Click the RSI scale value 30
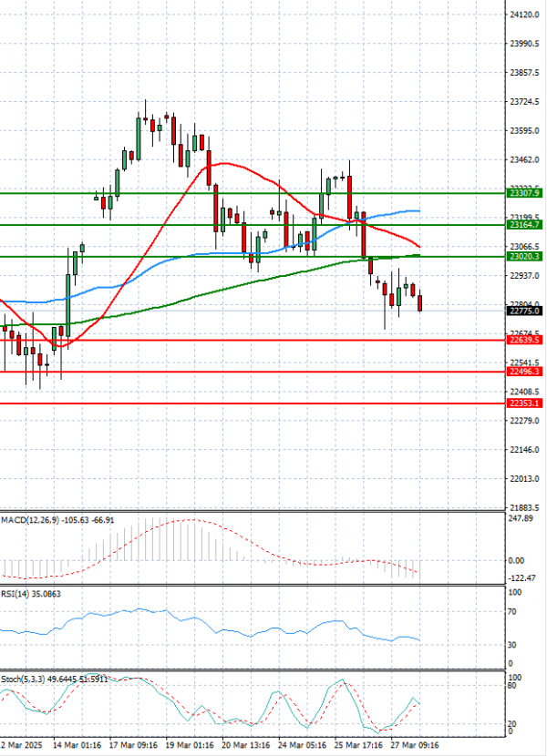This screenshot has width=547, height=756. pyautogui.click(x=512, y=645)
